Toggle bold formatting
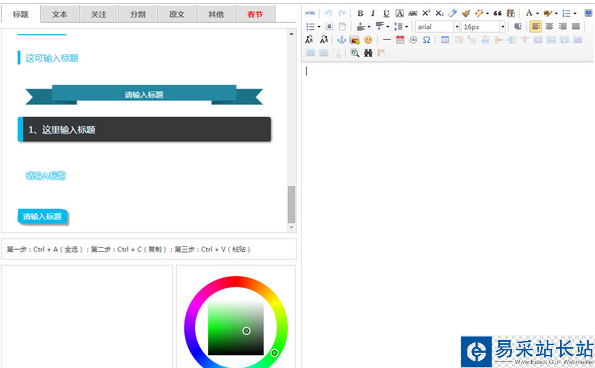Screen dimensions: 595x368 click(x=360, y=13)
